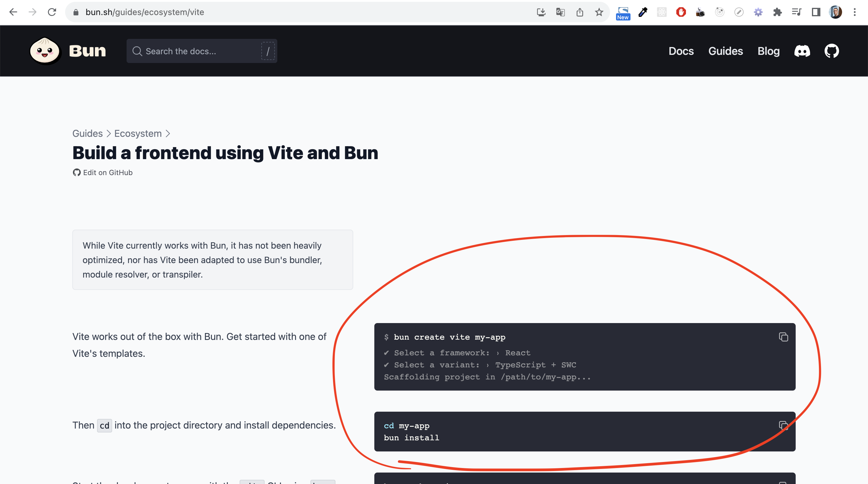Install the page as an app

pyautogui.click(x=541, y=12)
